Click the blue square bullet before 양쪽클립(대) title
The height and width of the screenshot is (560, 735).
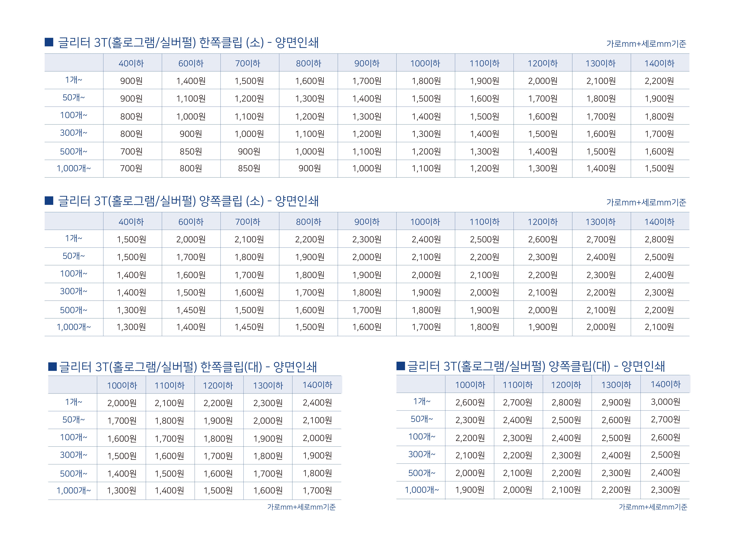coord(400,366)
